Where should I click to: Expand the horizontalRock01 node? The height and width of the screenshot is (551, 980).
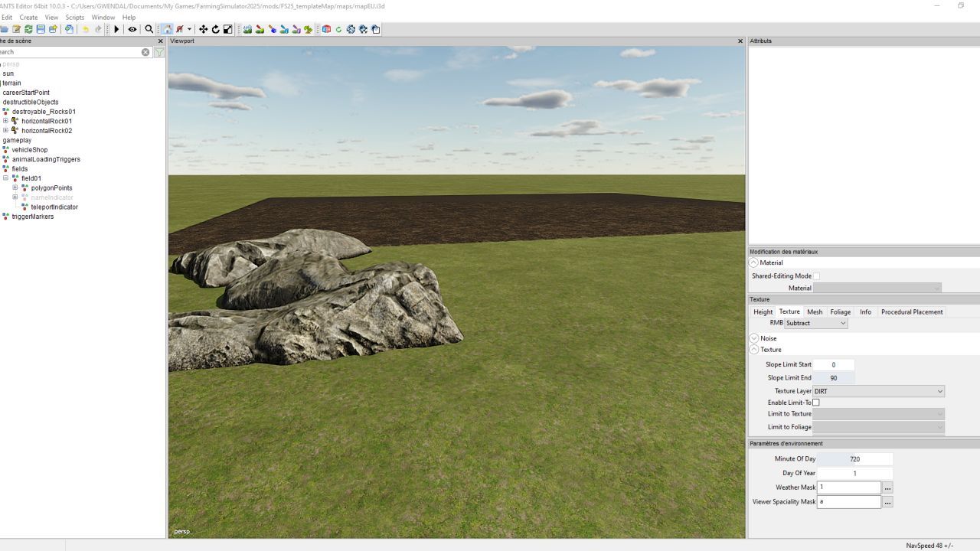point(5,121)
